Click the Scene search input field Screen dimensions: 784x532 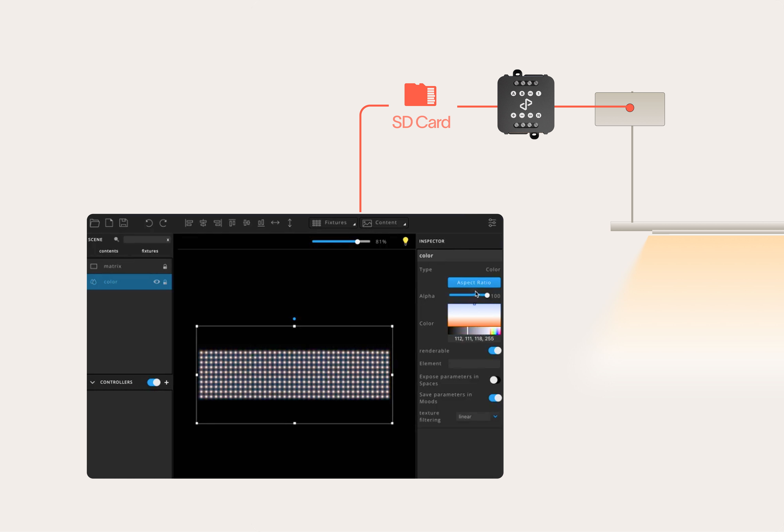144,239
